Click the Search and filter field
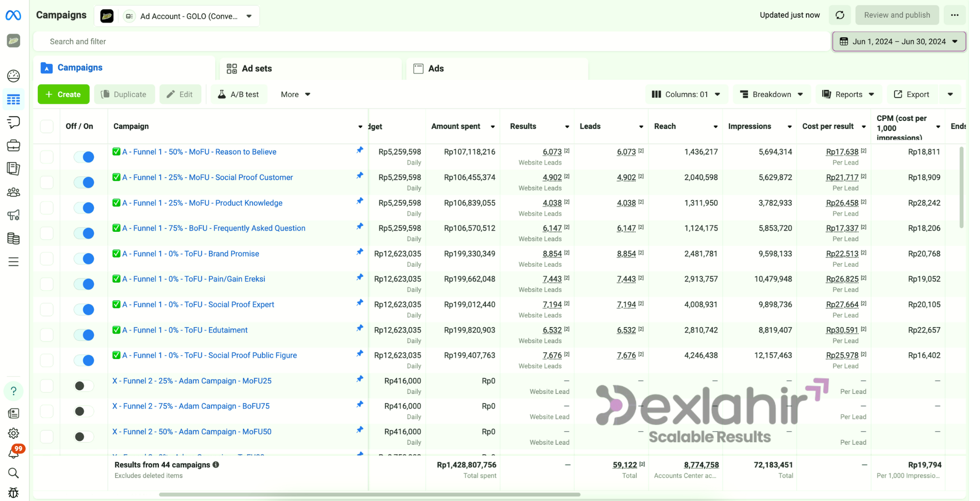Image resolution: width=980 pixels, height=501 pixels. tap(431, 42)
